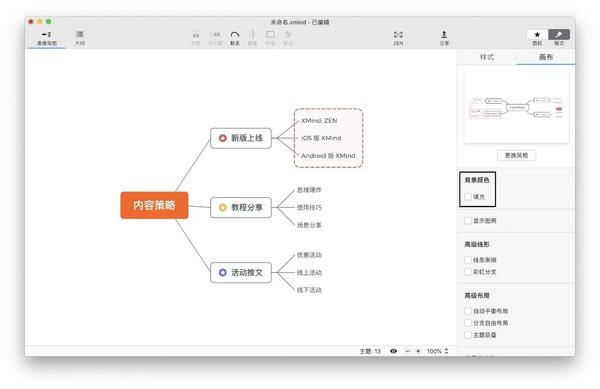The image size is (600, 389).
Task: Select the 优惠活动 subtopic
Action: point(309,255)
